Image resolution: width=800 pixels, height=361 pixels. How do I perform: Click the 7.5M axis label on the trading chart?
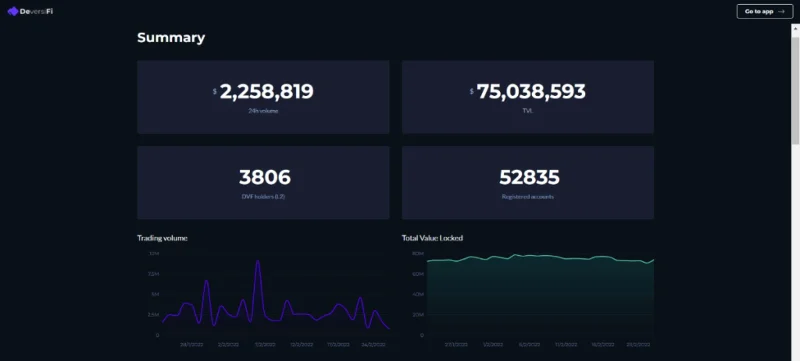point(154,274)
